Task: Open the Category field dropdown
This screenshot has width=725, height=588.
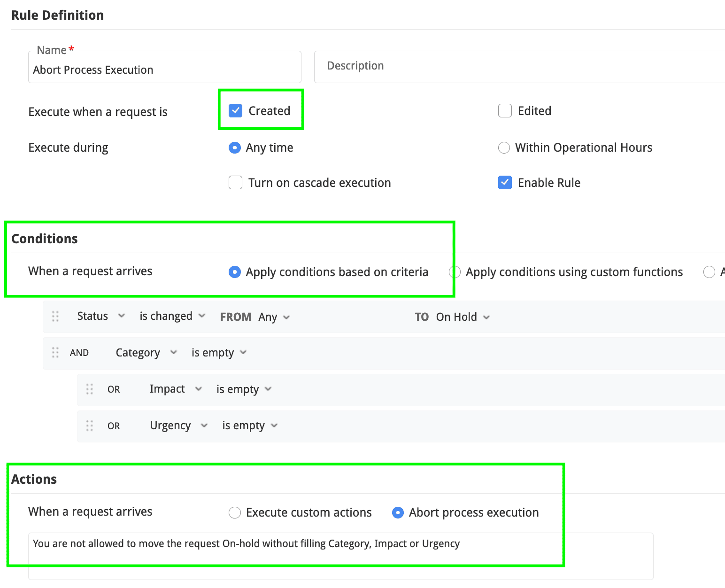Action: pos(146,353)
